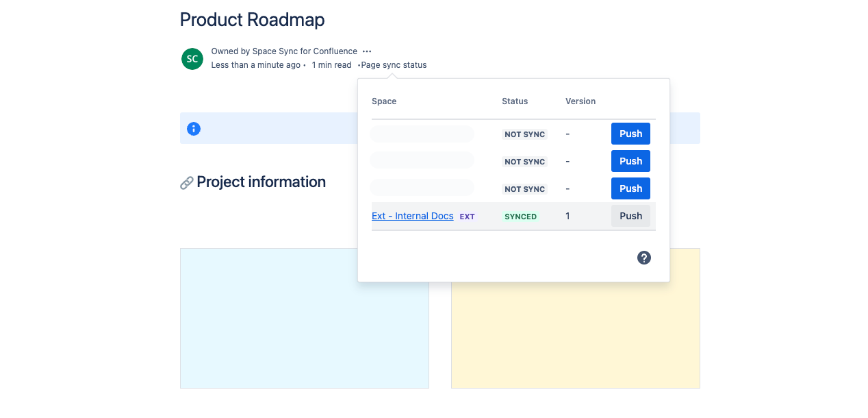Click the link icon beside Project information
Viewport: 868px width, 418px height.
186,183
